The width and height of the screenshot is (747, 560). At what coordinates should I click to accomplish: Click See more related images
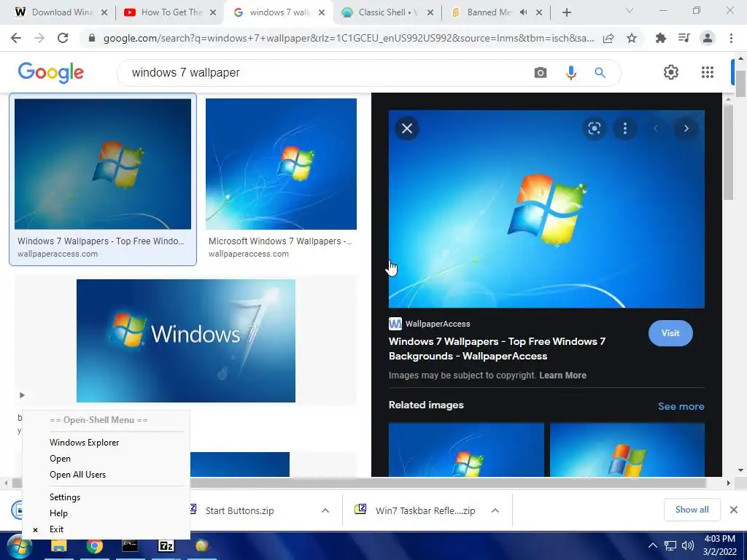tap(681, 406)
